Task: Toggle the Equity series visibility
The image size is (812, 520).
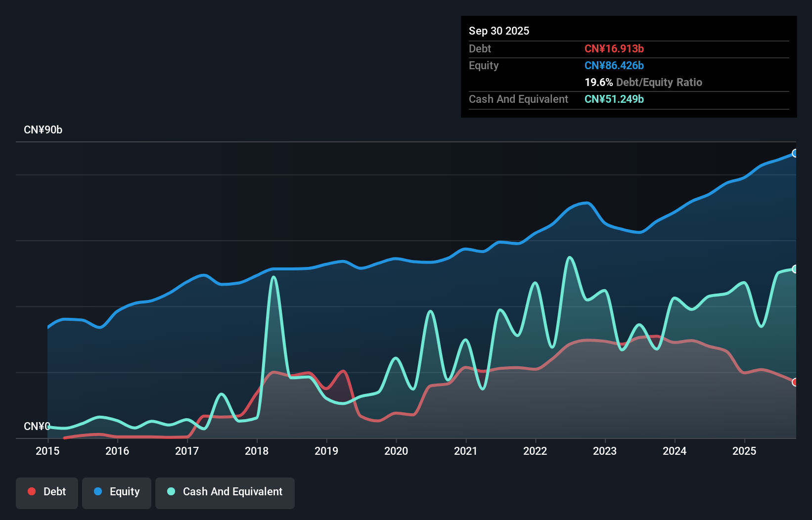Action: pyautogui.click(x=116, y=491)
